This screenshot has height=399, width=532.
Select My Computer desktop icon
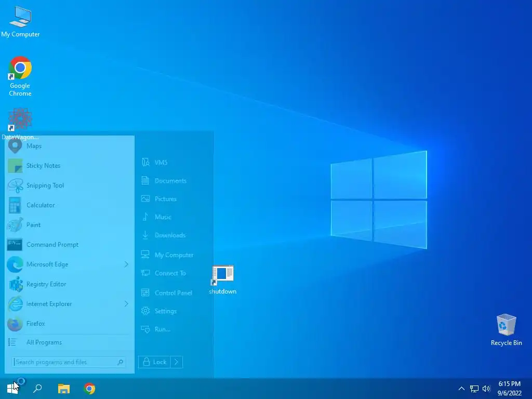[x=20, y=22]
